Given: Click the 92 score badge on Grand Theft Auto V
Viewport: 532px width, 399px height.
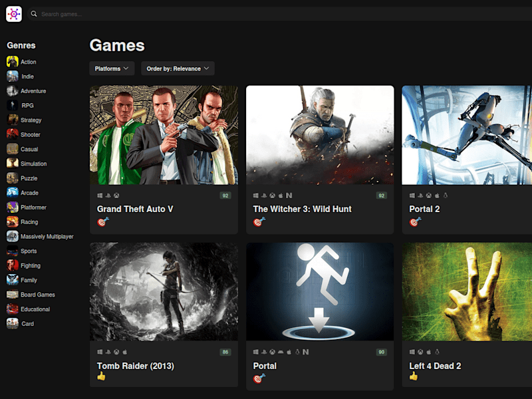Looking at the screenshot, I should (x=225, y=196).
